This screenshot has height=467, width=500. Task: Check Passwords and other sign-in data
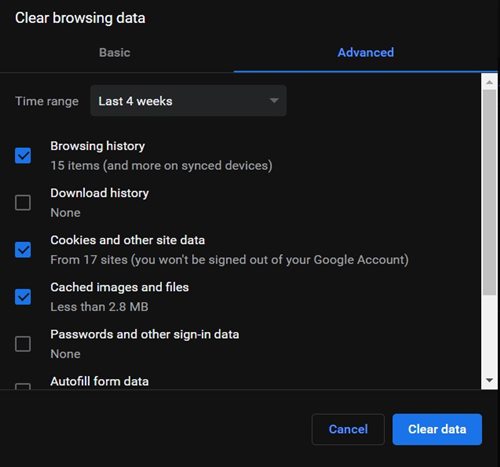coord(23,344)
